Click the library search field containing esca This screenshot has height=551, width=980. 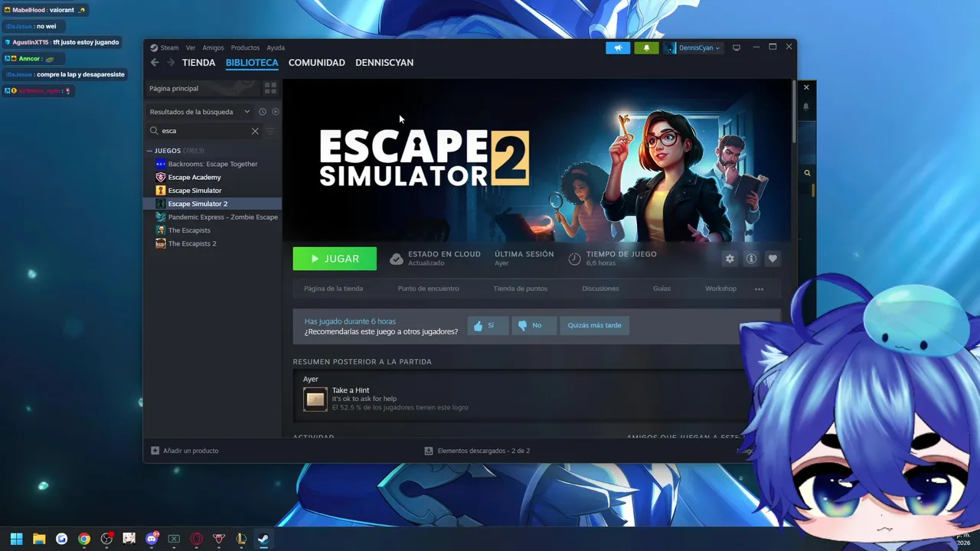[x=204, y=131]
